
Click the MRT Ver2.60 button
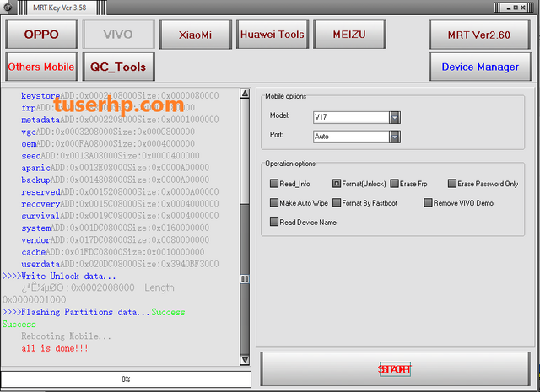pos(480,34)
